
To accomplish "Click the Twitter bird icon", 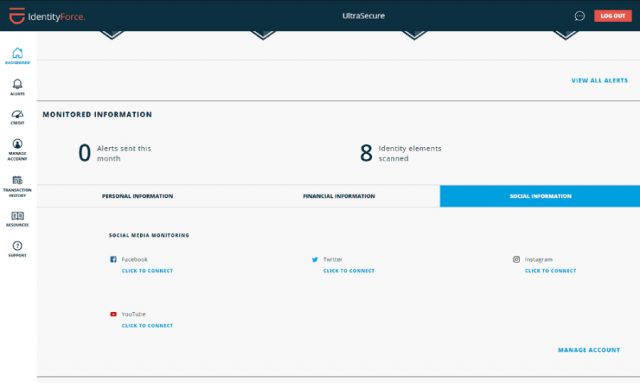I will point(315,259).
